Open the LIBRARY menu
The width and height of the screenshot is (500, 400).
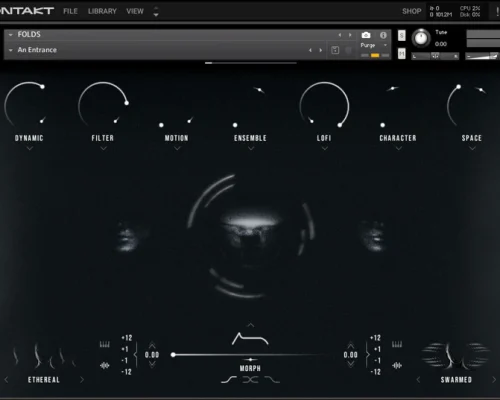tap(102, 11)
